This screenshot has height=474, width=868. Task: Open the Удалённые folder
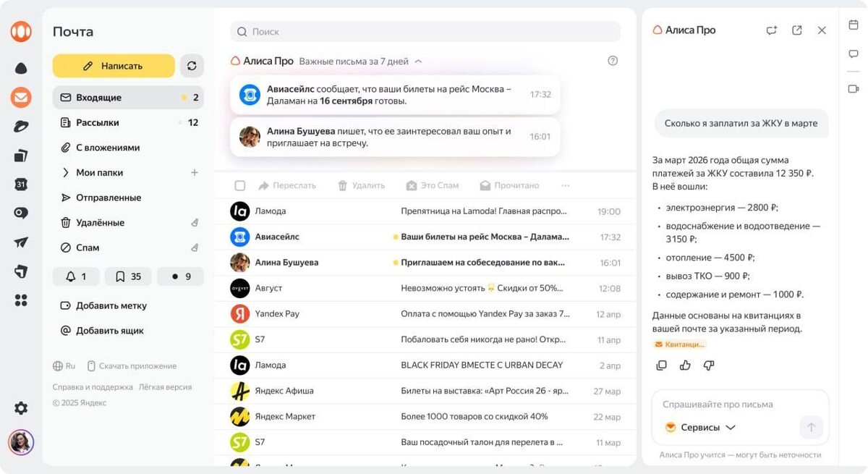click(x=128, y=222)
